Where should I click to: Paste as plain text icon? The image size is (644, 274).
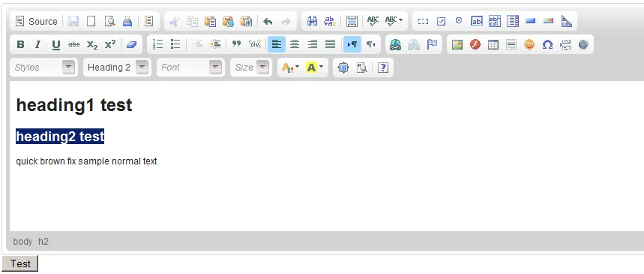[229, 21]
